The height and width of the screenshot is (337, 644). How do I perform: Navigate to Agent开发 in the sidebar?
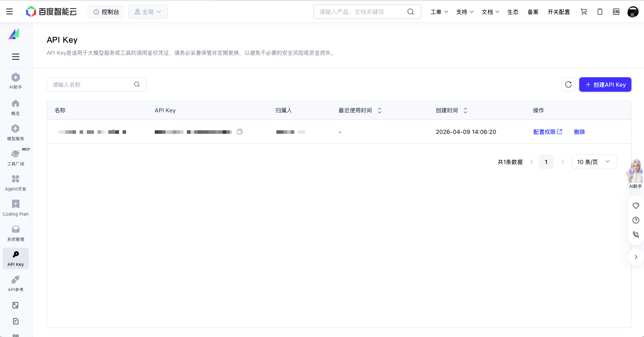tap(16, 182)
